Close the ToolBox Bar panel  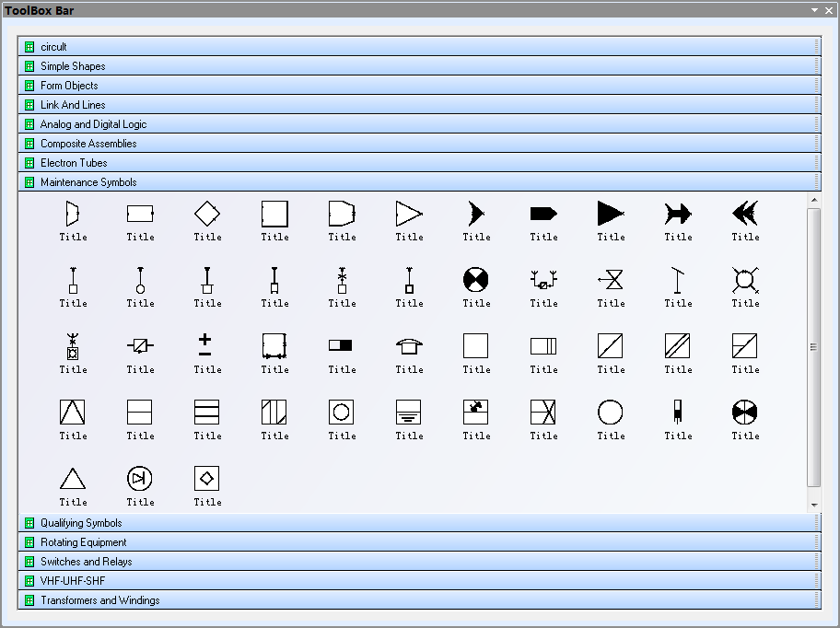(828, 10)
